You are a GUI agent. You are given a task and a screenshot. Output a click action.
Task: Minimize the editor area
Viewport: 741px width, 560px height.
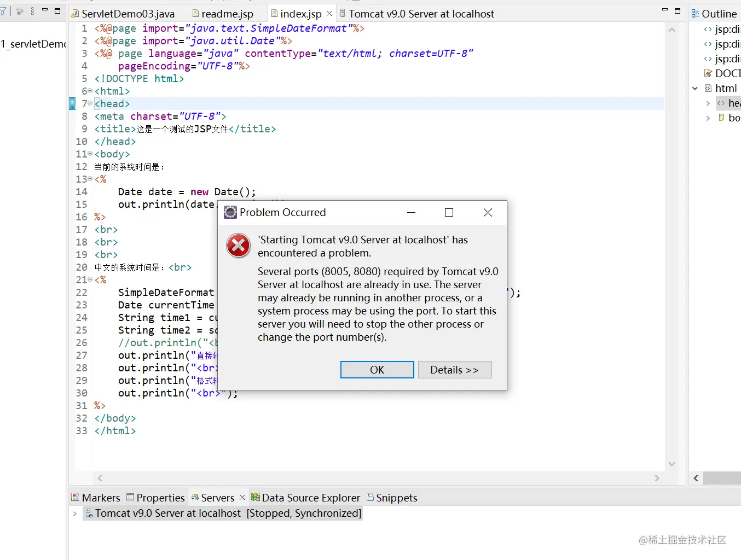pyautogui.click(x=665, y=10)
